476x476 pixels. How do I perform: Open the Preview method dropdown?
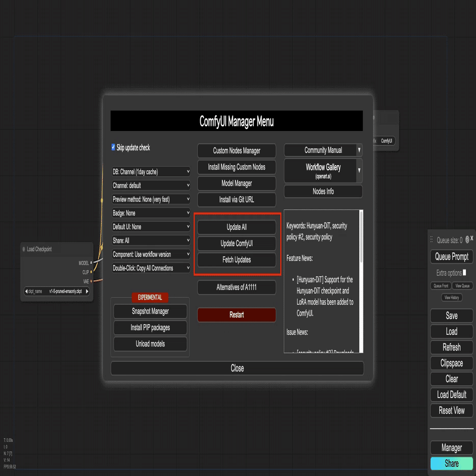click(x=151, y=199)
